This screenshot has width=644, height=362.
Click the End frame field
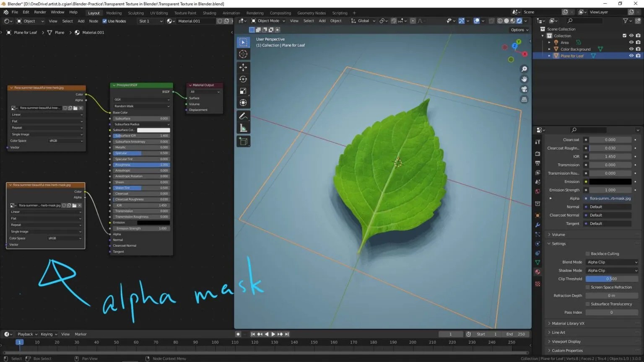pyautogui.click(x=516, y=334)
